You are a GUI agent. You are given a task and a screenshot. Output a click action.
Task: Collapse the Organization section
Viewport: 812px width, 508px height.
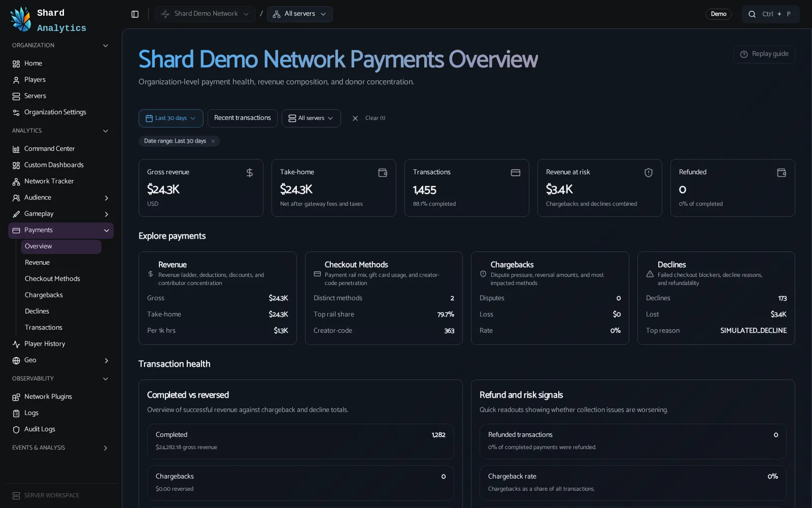[x=106, y=46]
